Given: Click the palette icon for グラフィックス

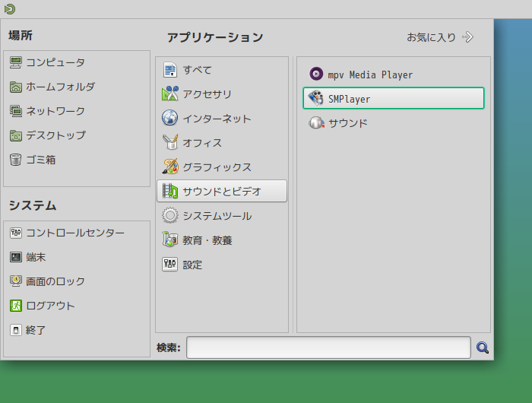Looking at the screenshot, I should 170,167.
